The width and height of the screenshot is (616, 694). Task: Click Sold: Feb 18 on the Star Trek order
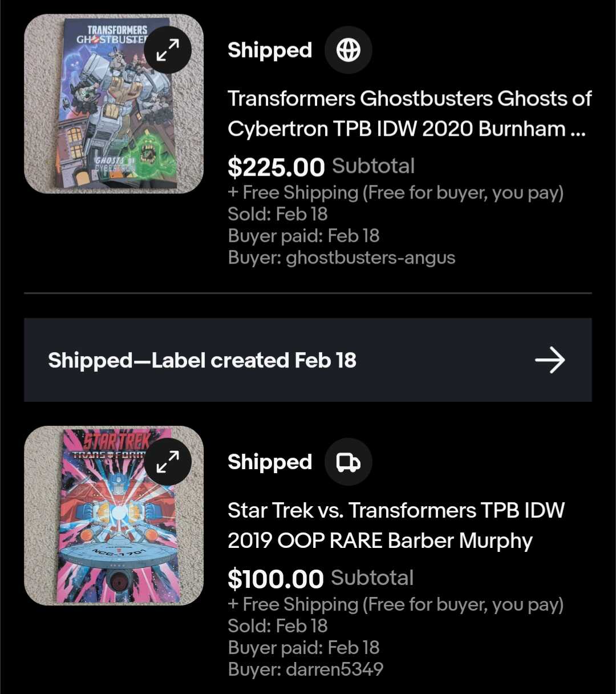[278, 626]
